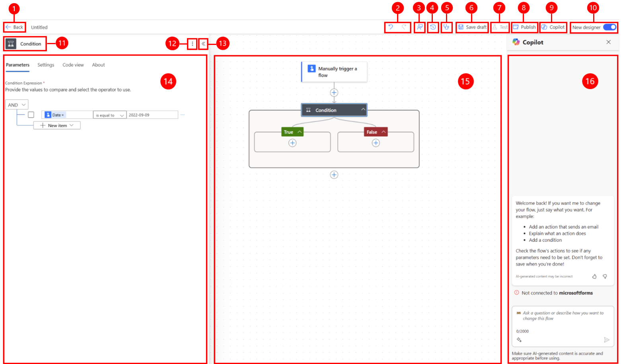Click the thumbs down feedback icon
621x364 pixels.
click(605, 276)
